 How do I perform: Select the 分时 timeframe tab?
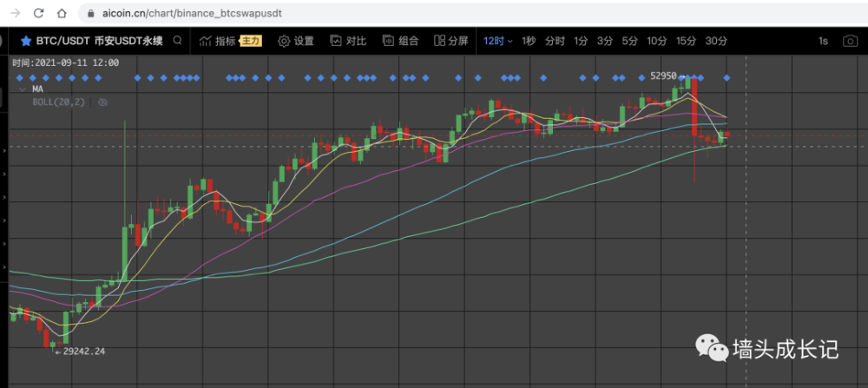click(555, 41)
